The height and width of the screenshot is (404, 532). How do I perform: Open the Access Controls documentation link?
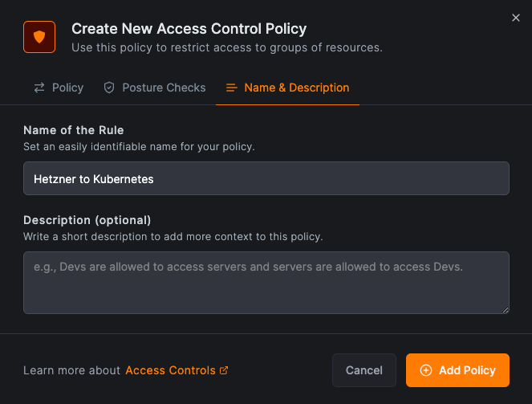170,370
